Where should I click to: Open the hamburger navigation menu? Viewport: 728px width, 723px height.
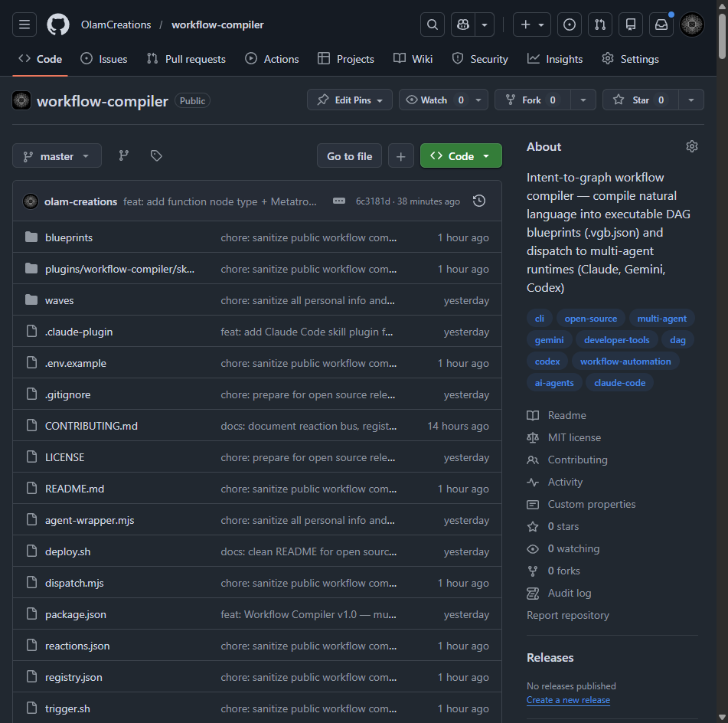pyautogui.click(x=24, y=25)
